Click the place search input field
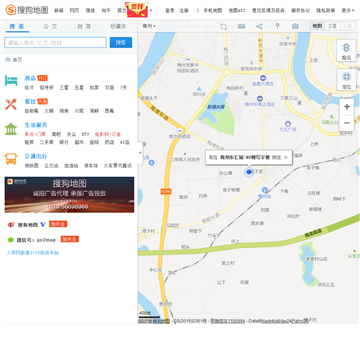The width and height of the screenshot is (360, 360). point(55,42)
